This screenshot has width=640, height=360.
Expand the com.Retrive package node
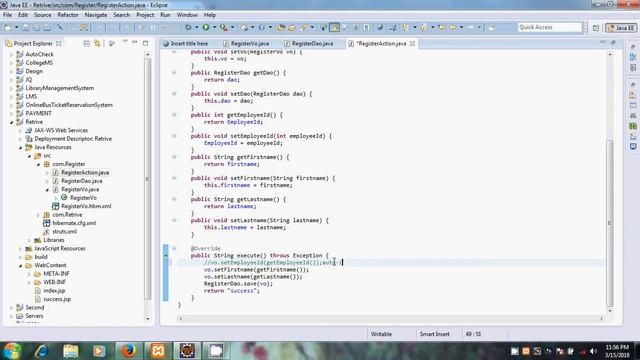pyautogui.click(x=38, y=215)
